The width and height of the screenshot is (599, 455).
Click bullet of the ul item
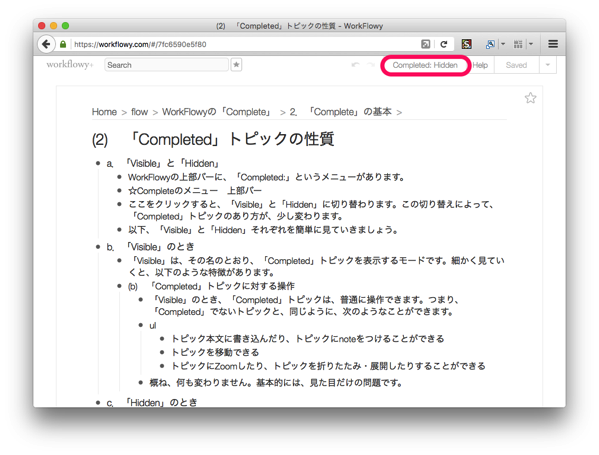(141, 325)
